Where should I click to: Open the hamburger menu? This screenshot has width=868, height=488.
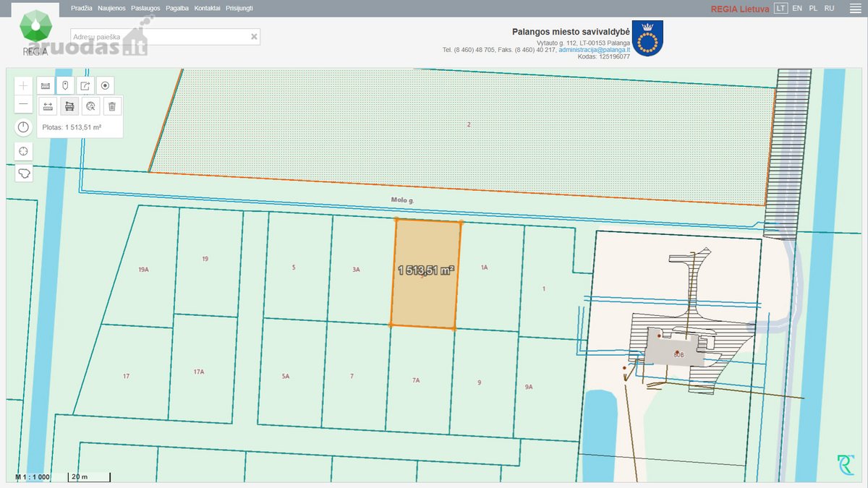(x=854, y=8)
